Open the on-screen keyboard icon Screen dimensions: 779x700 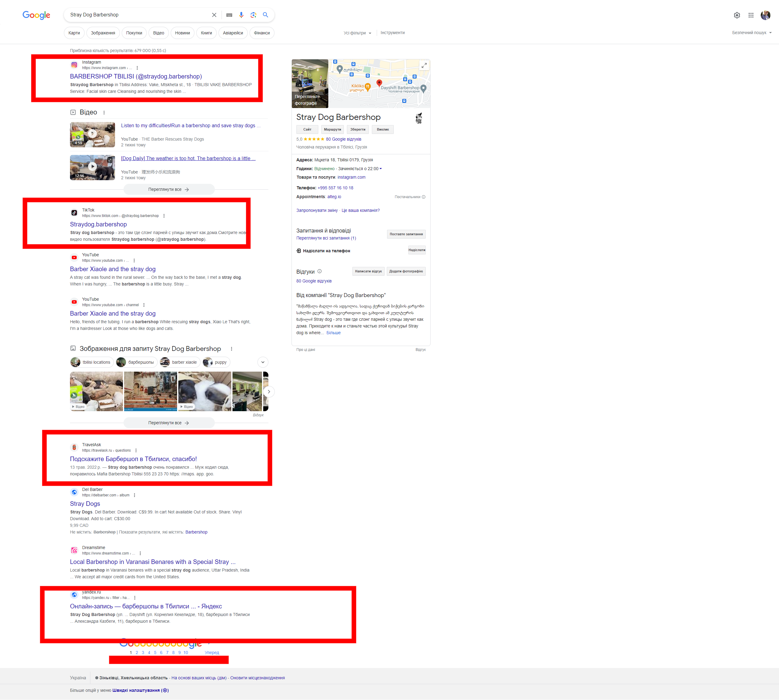click(x=229, y=15)
